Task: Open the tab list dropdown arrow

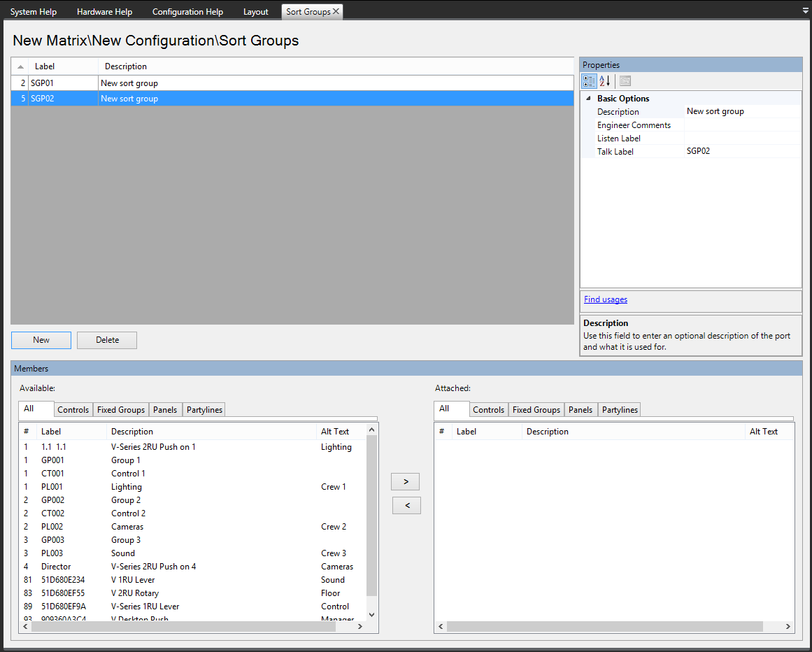Action: click(x=805, y=11)
